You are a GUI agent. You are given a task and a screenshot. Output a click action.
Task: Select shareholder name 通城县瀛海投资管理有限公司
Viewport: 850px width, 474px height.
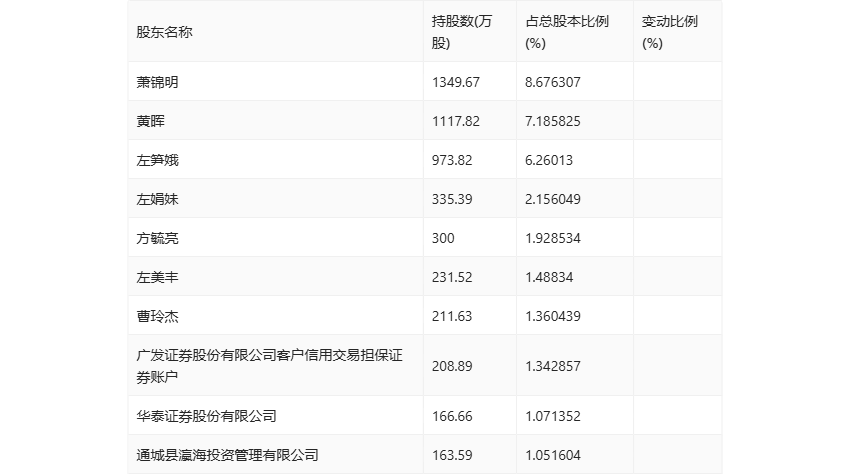coord(228,455)
